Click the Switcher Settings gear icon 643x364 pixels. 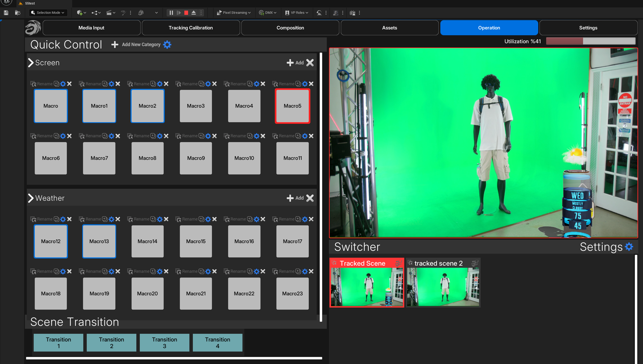point(629,247)
